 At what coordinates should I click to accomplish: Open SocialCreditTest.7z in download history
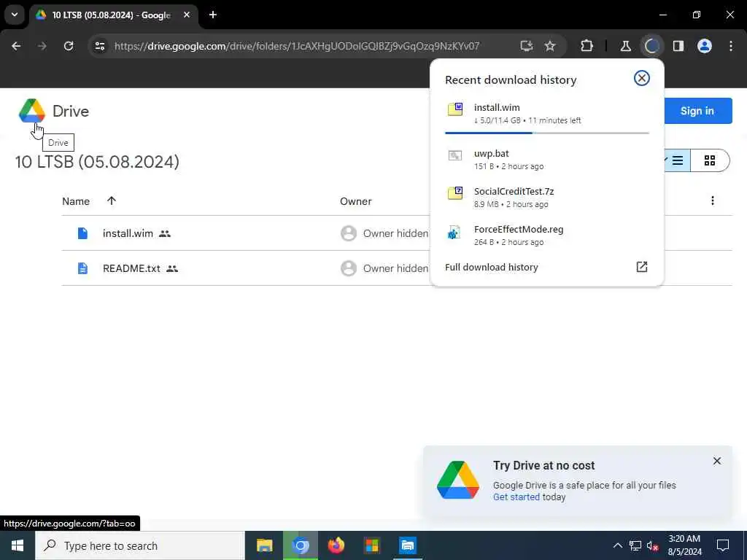point(547,197)
